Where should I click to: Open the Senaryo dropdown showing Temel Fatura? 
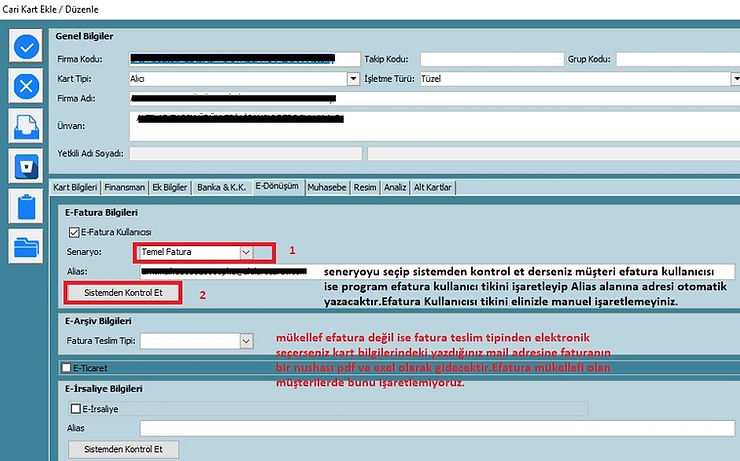[x=245, y=253]
